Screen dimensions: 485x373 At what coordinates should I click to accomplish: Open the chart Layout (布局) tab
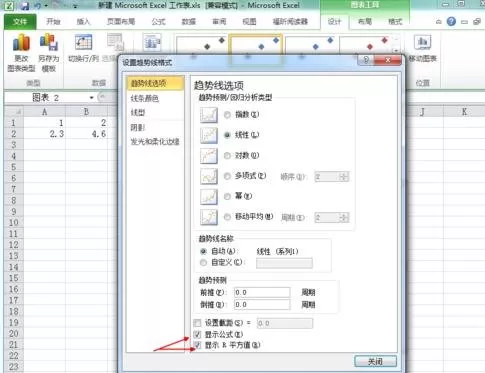point(365,22)
